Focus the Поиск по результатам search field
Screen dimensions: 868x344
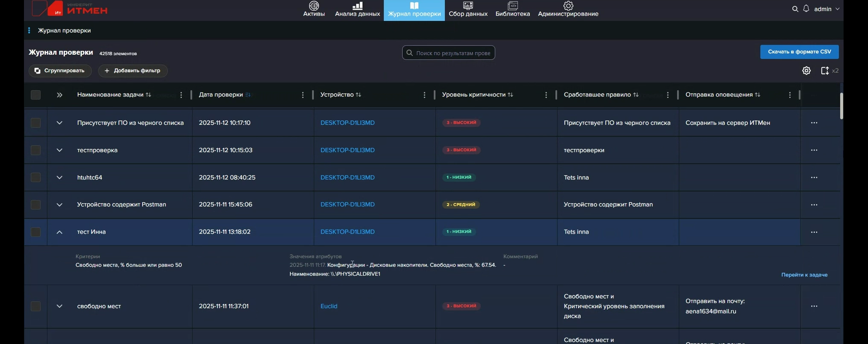453,53
